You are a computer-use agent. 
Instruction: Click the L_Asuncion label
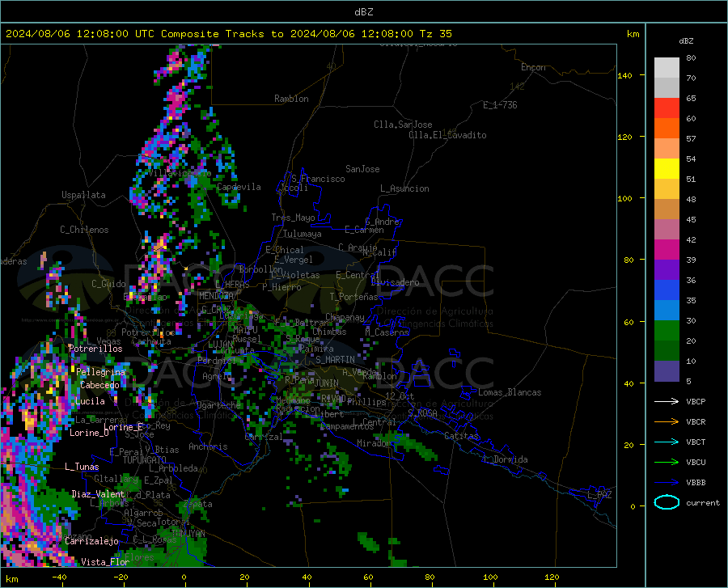point(404,188)
